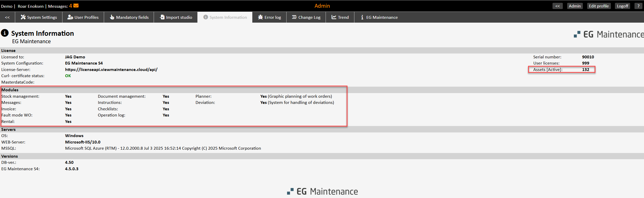Image resolution: width=644 pixels, height=198 pixels.
Task: Click the Admin button at top right
Action: [575, 6]
